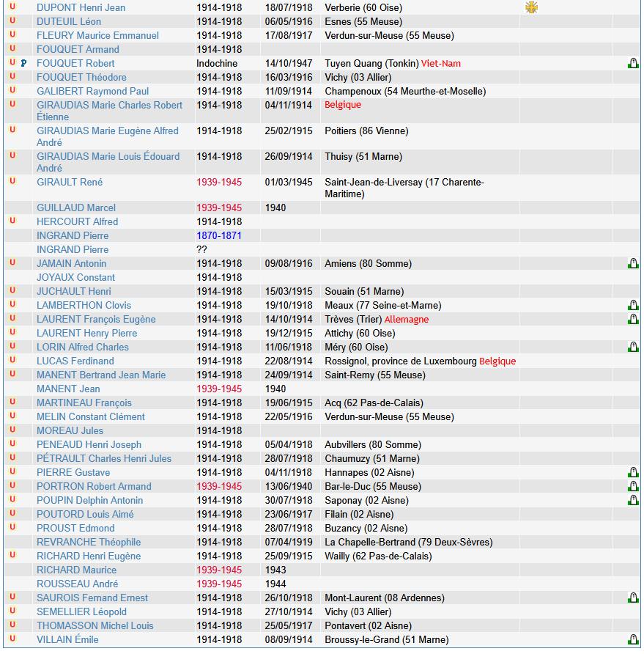This screenshot has height=654, width=644.
Task: Click the tombstone icon in JAMAIN Antonin row
Action: [x=633, y=263]
